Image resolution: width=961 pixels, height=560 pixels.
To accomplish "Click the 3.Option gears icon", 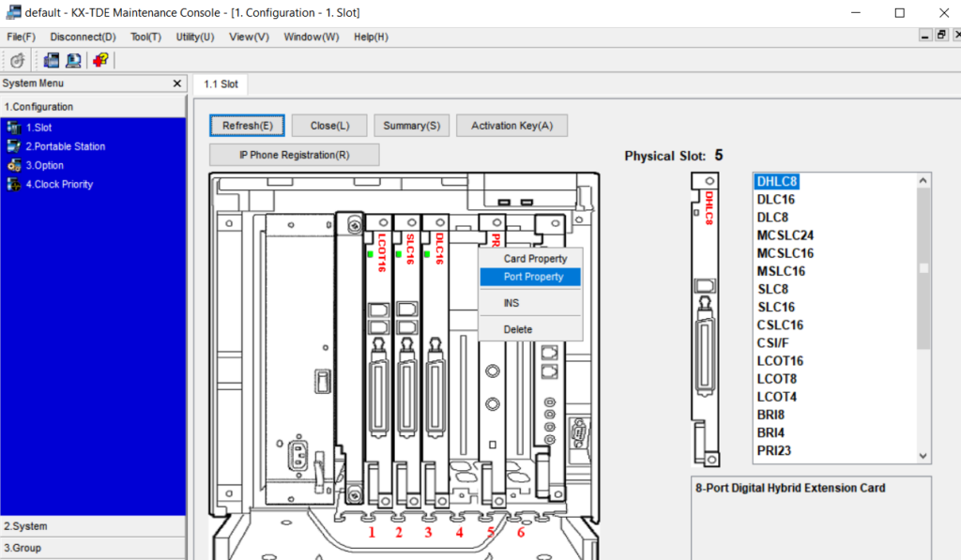I will (x=13, y=165).
